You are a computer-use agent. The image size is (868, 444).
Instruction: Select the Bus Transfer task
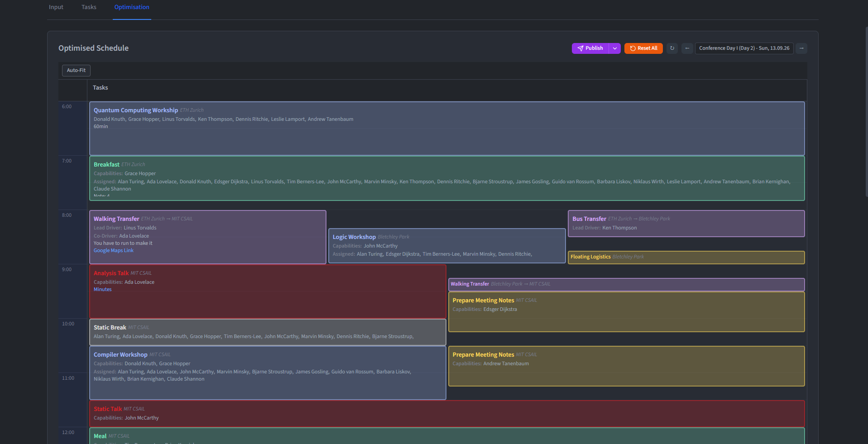click(x=686, y=224)
